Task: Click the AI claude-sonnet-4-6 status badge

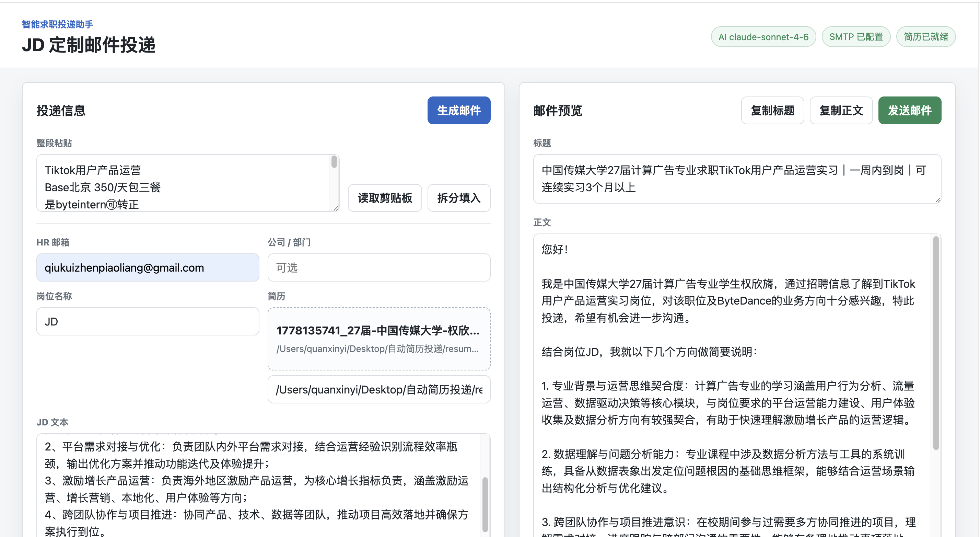Action: click(763, 37)
